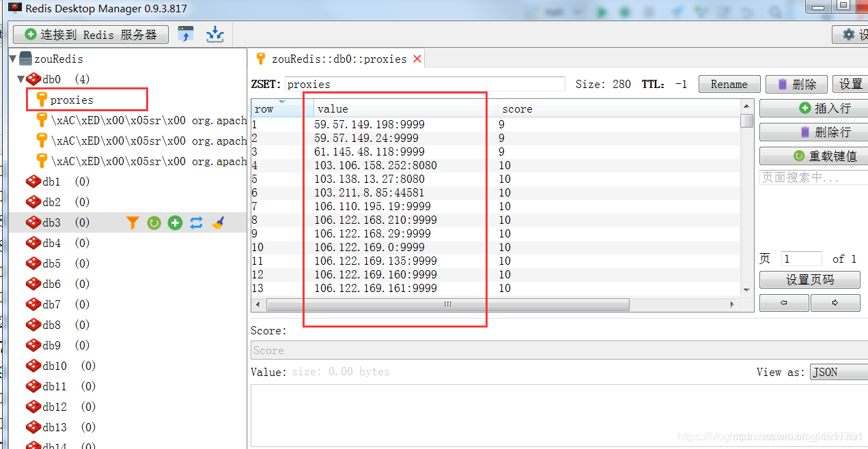The width and height of the screenshot is (868, 449).
Task: Click the Rename button
Action: coord(729,84)
